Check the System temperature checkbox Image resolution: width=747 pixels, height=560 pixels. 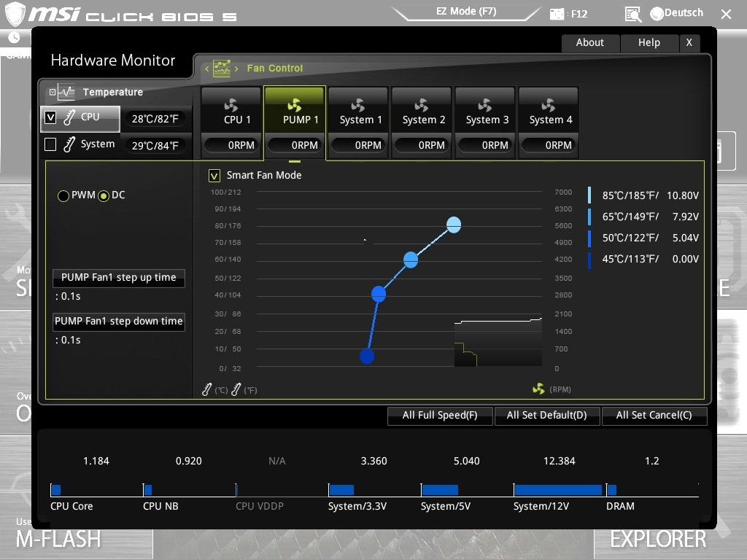coord(50,144)
